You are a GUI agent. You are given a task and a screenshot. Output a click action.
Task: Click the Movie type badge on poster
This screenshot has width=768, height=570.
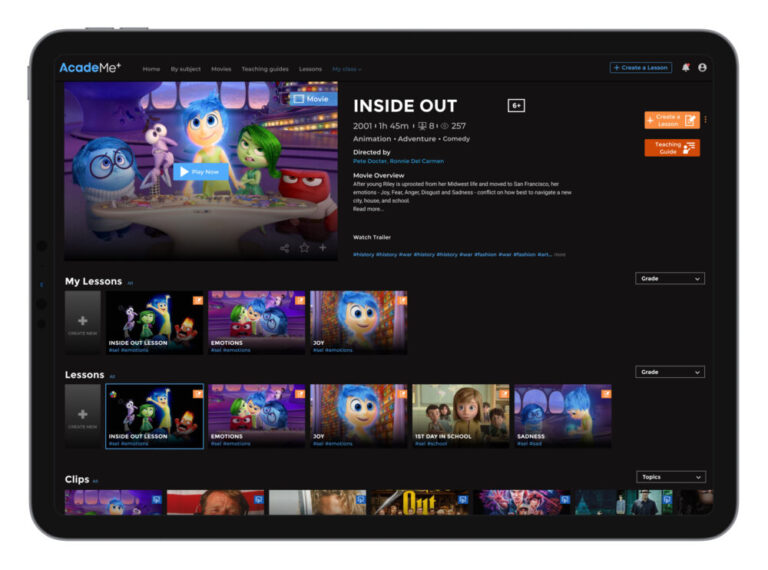(x=313, y=99)
